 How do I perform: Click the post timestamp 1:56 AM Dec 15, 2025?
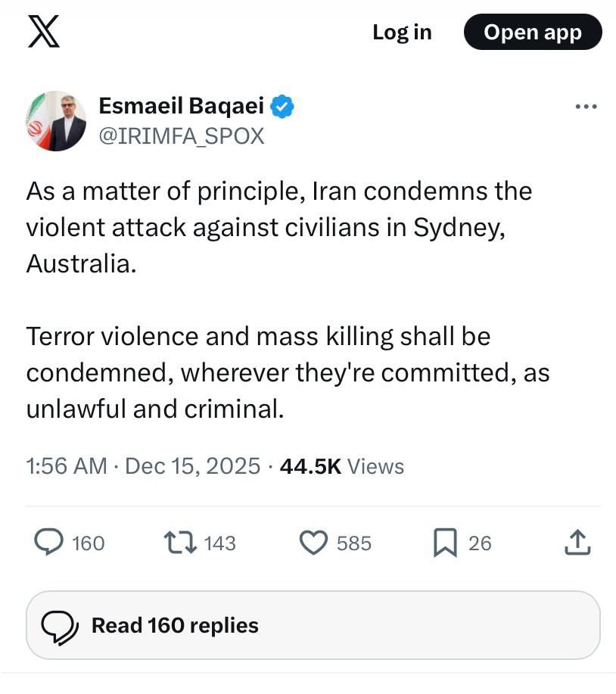pyautogui.click(x=143, y=466)
